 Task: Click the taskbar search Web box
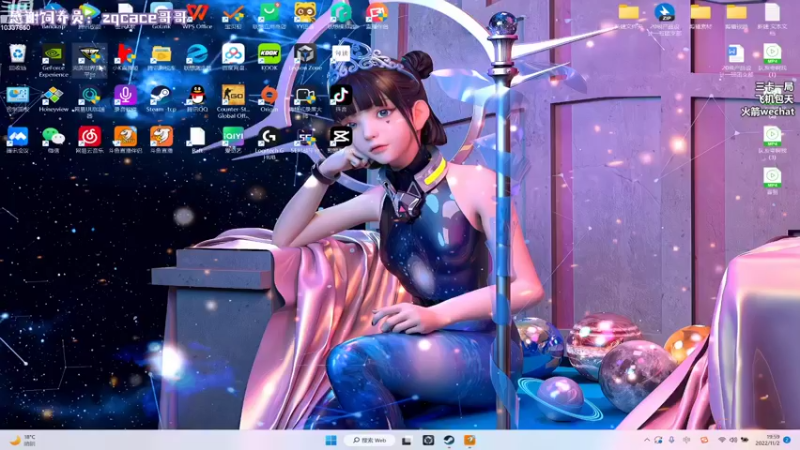click(370, 440)
